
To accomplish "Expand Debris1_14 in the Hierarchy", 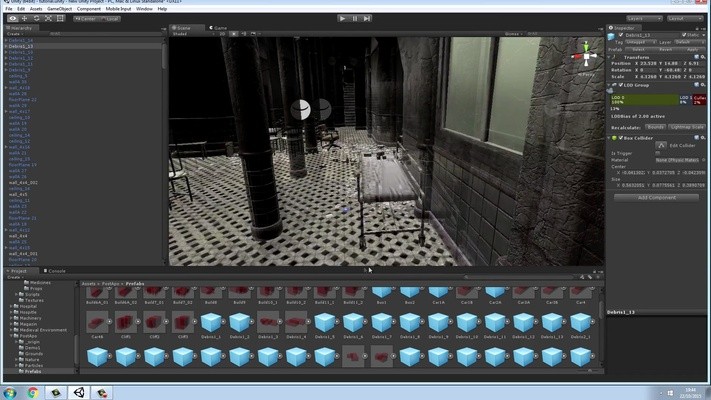I will 6,40.
